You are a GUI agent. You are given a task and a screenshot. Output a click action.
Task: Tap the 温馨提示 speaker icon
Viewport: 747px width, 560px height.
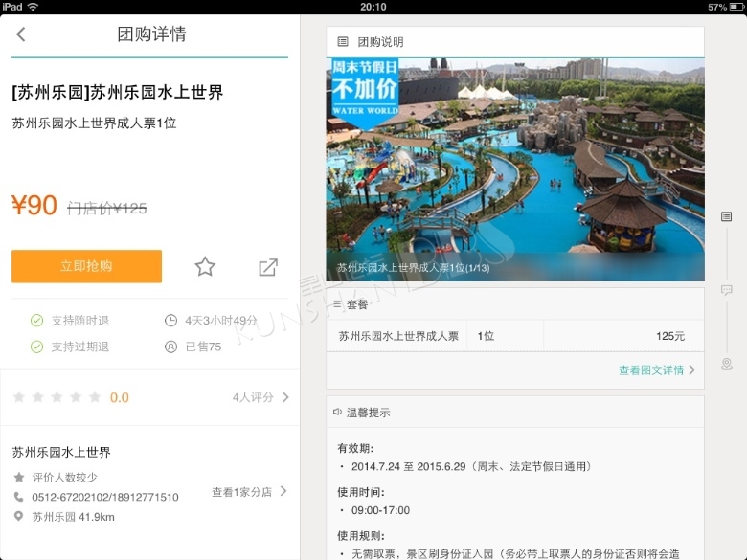tap(337, 412)
